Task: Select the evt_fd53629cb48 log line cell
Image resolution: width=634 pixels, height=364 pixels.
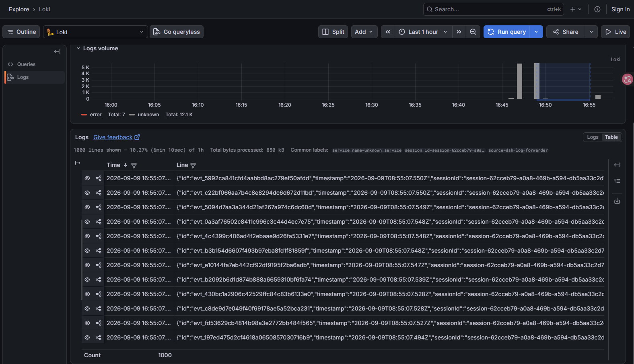Action: 389,323
